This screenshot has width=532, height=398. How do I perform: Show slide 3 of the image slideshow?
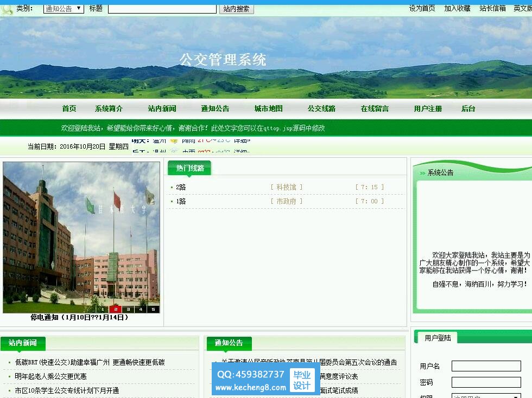(128, 309)
